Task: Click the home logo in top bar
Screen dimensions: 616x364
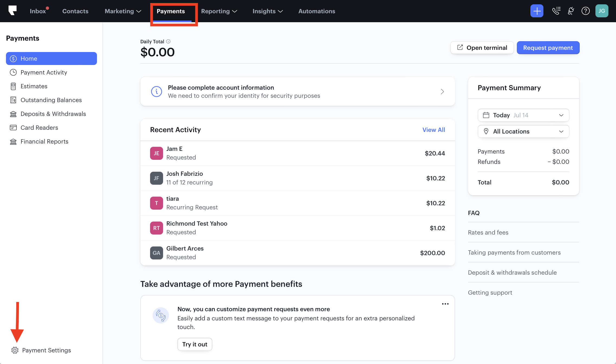Action: tap(12, 11)
